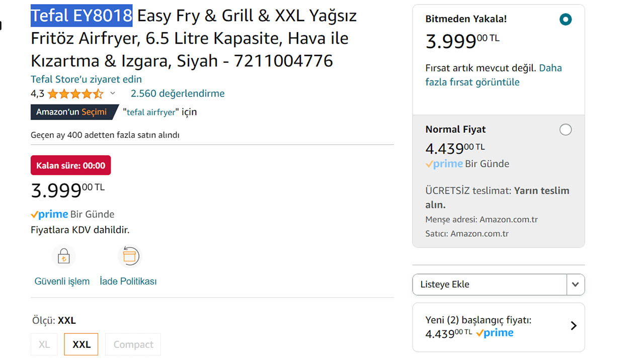The width and height of the screenshot is (644, 362).
Task: Click the star rating stars
Action: click(74, 94)
